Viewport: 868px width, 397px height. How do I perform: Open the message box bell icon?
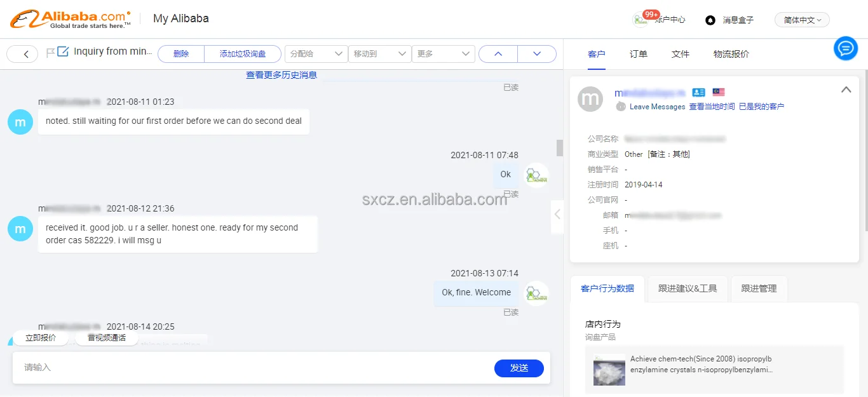[x=710, y=20]
